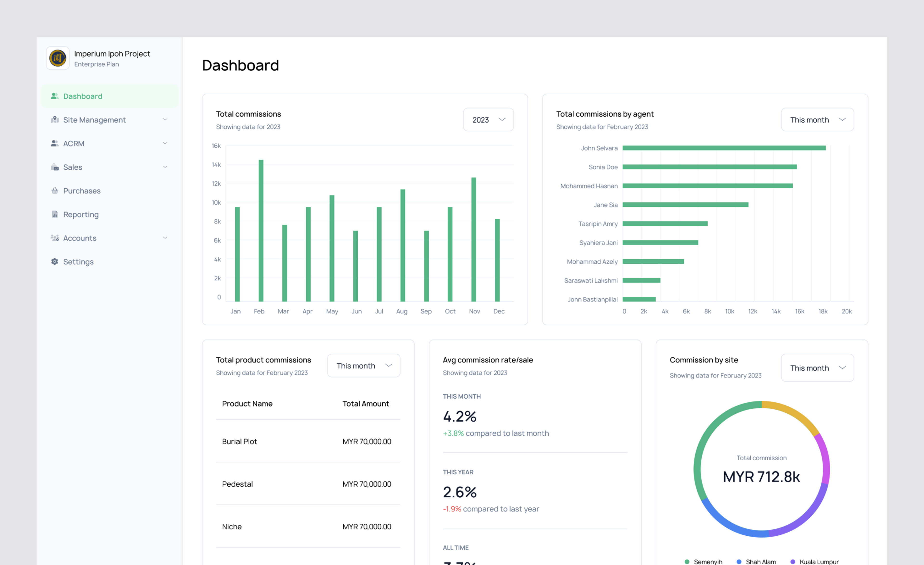Click the Reporting document icon

[x=55, y=214]
